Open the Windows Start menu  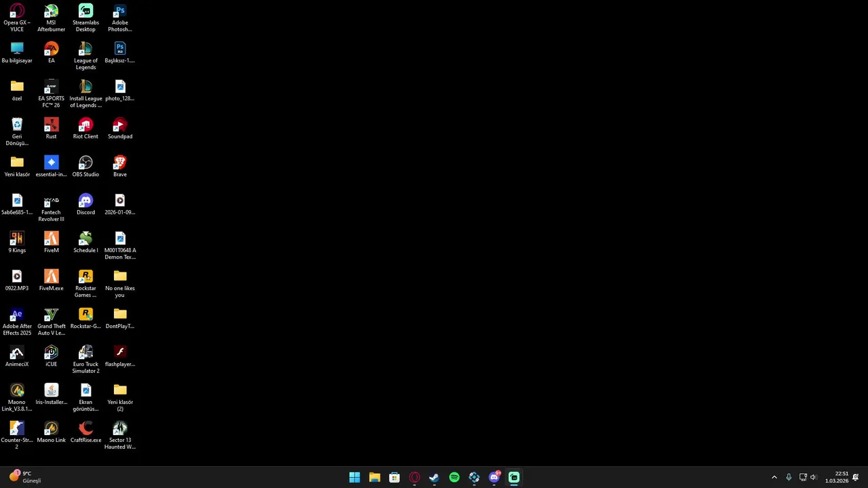pyautogui.click(x=355, y=477)
